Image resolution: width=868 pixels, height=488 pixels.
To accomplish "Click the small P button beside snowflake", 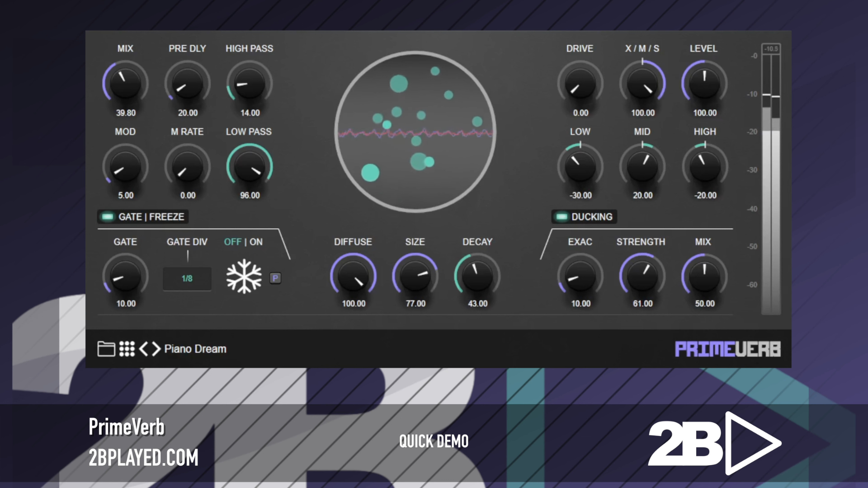I will [x=275, y=278].
